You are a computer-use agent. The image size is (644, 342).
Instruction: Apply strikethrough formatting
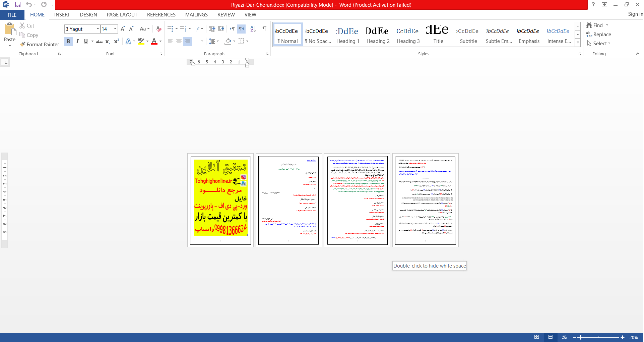(x=99, y=41)
